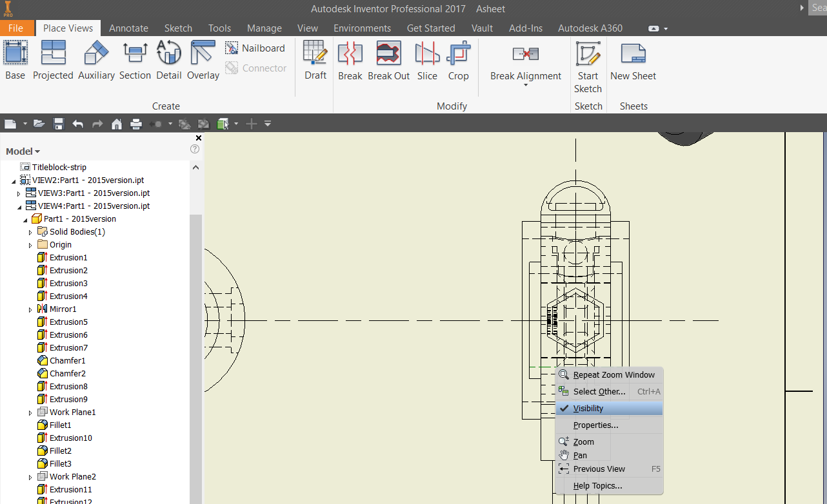This screenshot has width=827, height=504.
Task: Open the customize quick access toolbar dropdown
Action: tap(268, 124)
